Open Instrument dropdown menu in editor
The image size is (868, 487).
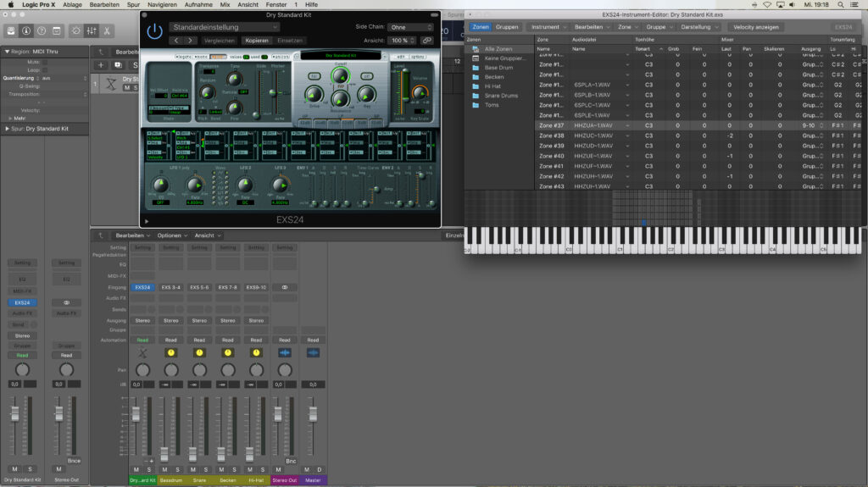[548, 27]
